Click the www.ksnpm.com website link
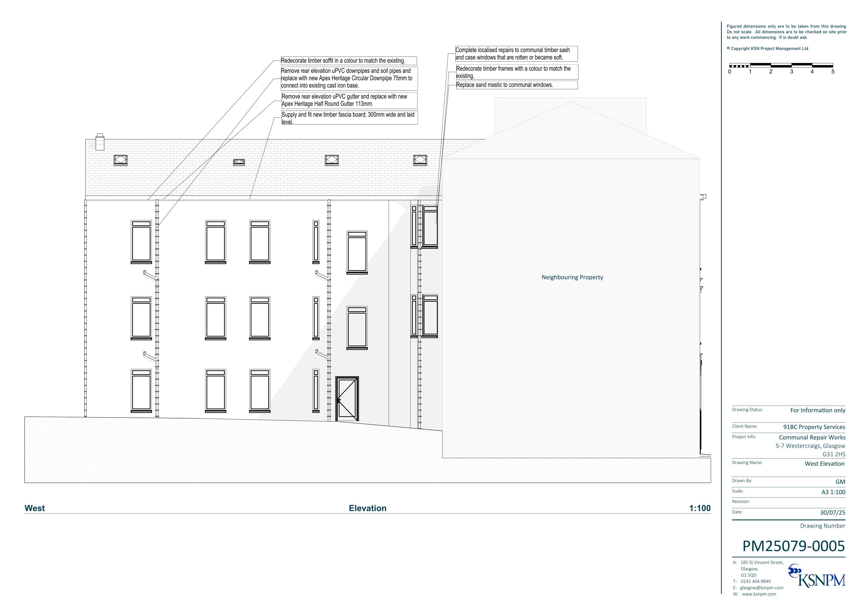The height and width of the screenshot is (614, 868). 759,594
